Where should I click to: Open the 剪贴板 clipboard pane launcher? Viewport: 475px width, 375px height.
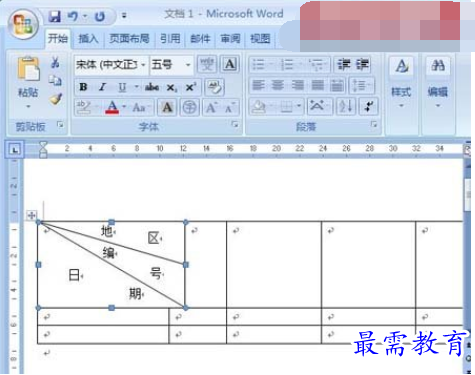click(60, 125)
